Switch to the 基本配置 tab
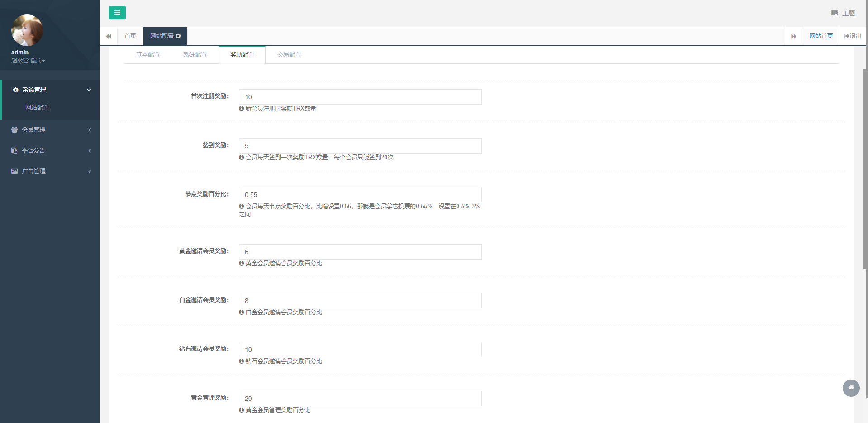Viewport: 868px width, 423px height. [x=148, y=54]
